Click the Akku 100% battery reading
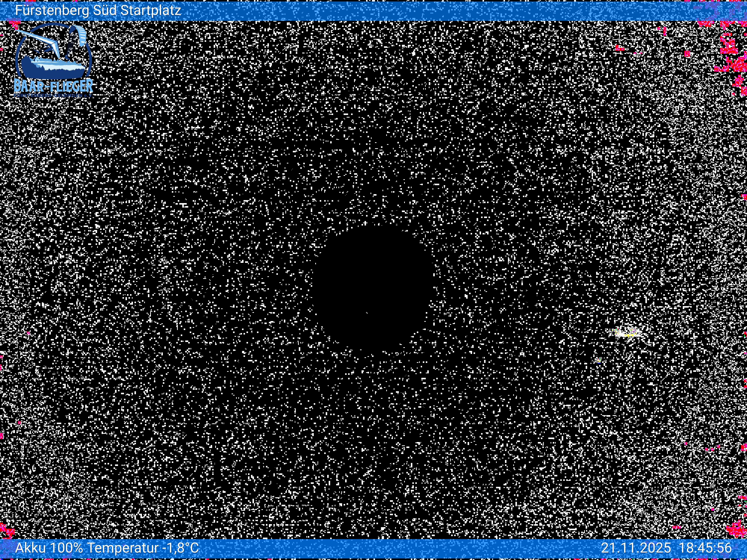 (x=49, y=547)
